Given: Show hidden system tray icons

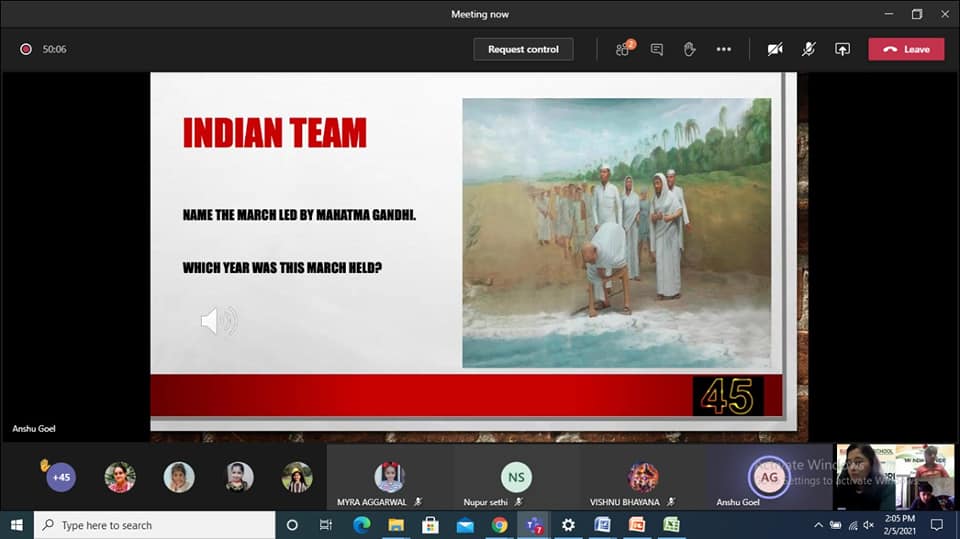Looking at the screenshot, I should click(x=818, y=525).
